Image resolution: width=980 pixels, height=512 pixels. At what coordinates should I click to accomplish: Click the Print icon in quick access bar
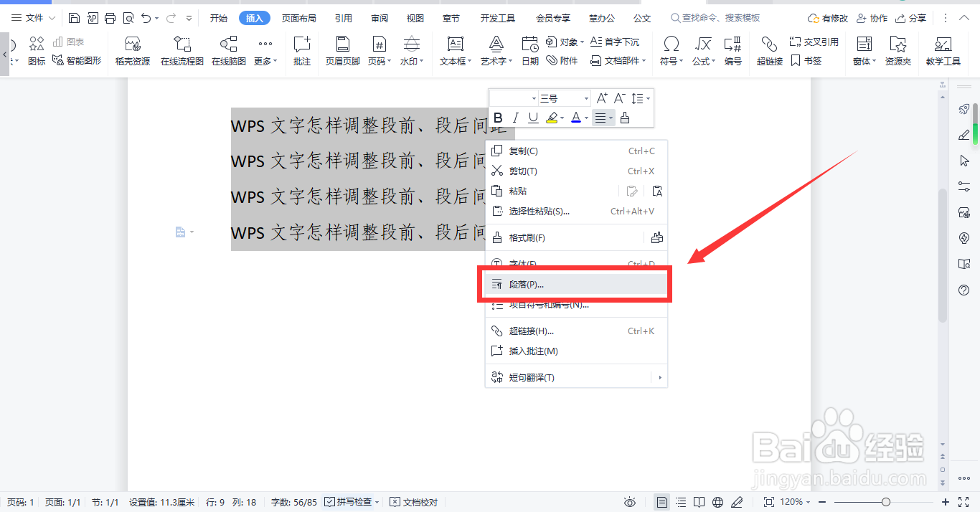110,18
